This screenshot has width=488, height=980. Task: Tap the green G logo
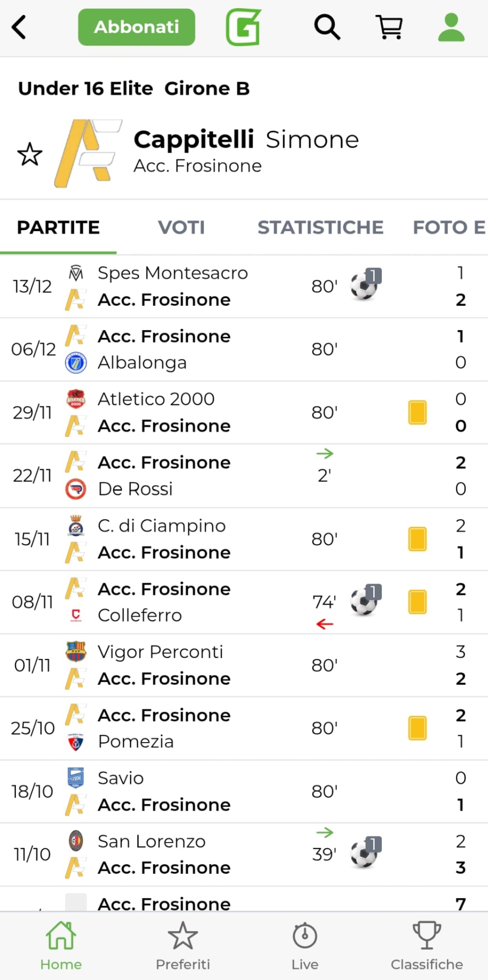coord(243,27)
